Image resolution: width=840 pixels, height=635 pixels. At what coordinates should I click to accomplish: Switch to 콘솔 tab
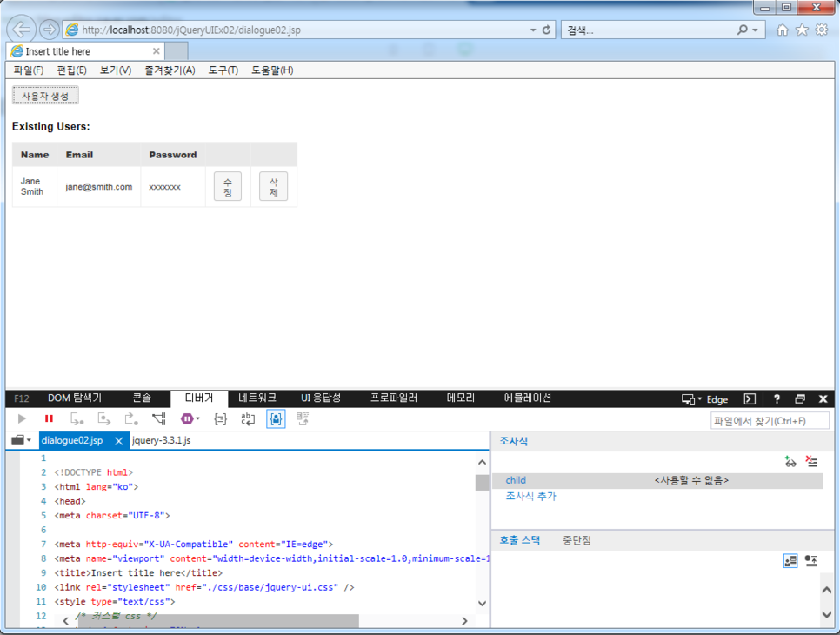[142, 398]
